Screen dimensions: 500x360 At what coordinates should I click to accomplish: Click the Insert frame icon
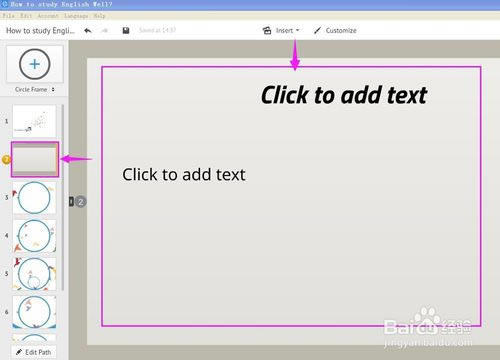pyautogui.click(x=267, y=30)
